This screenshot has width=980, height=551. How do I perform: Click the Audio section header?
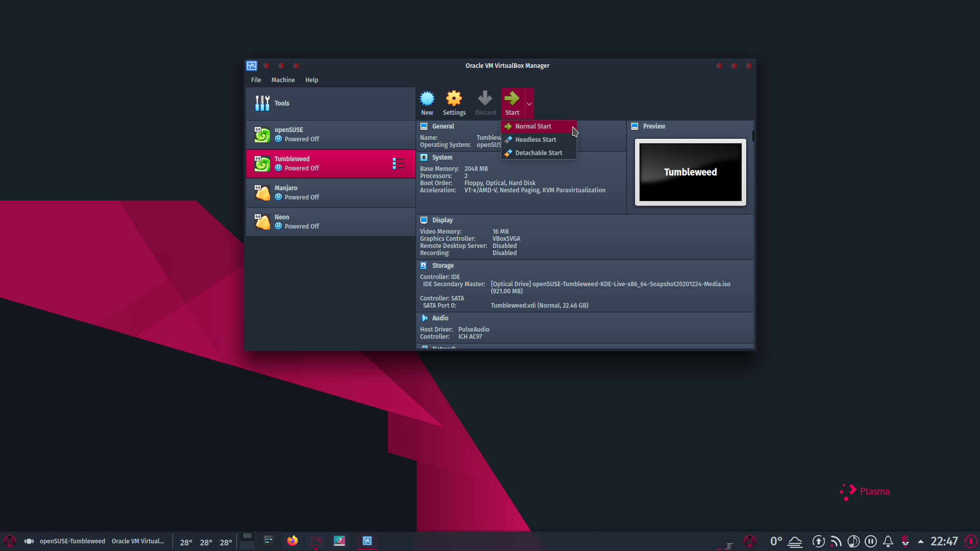(x=440, y=318)
